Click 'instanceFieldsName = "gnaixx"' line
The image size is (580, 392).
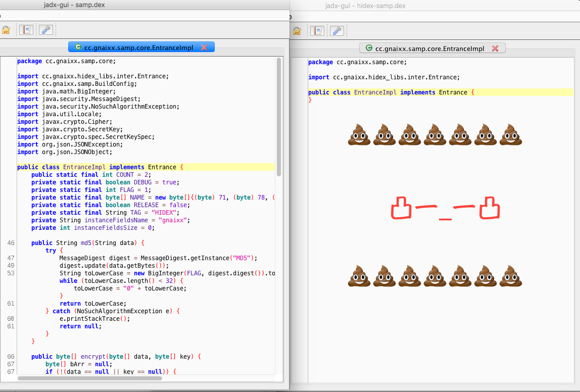111,220
